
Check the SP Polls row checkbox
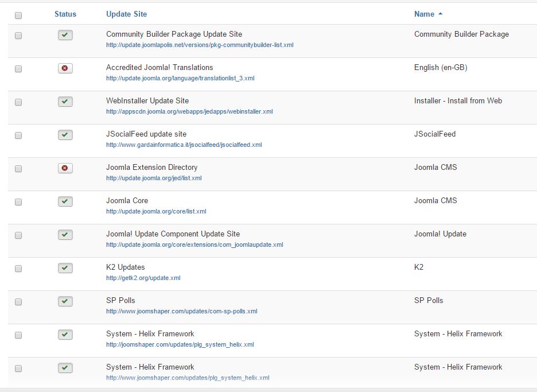click(x=18, y=302)
